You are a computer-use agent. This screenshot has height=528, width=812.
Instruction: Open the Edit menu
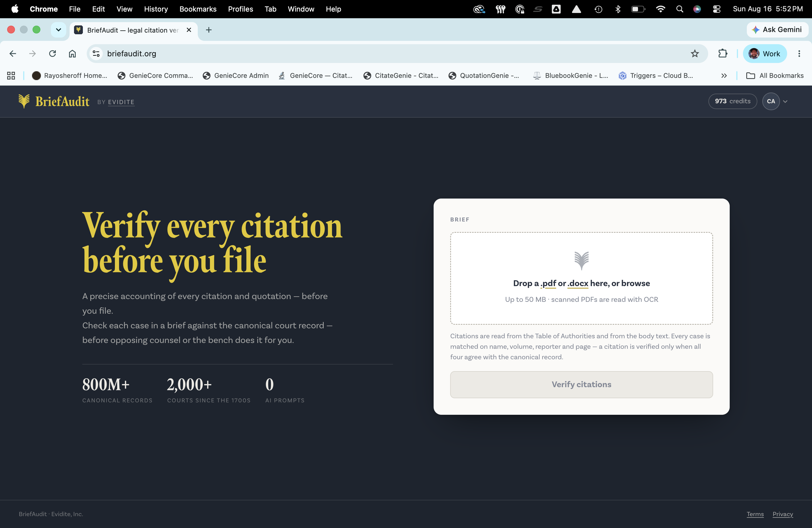click(x=98, y=9)
